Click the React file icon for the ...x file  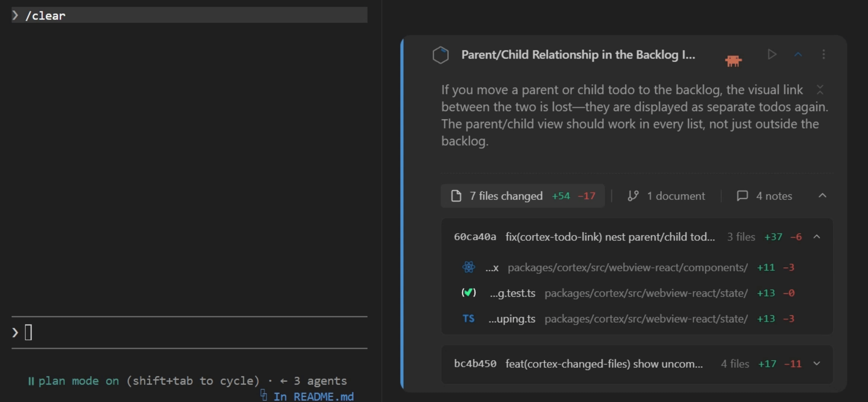(x=469, y=267)
